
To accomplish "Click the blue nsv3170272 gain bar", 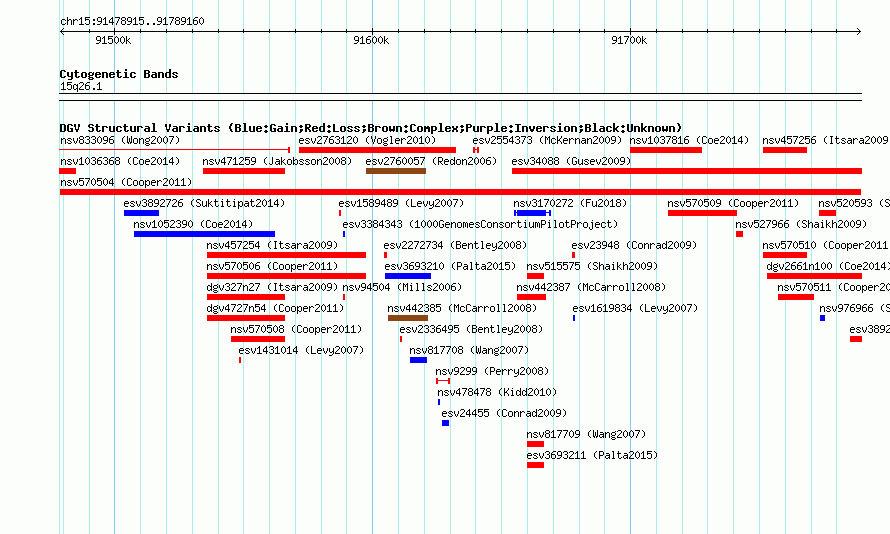I will click(532, 213).
